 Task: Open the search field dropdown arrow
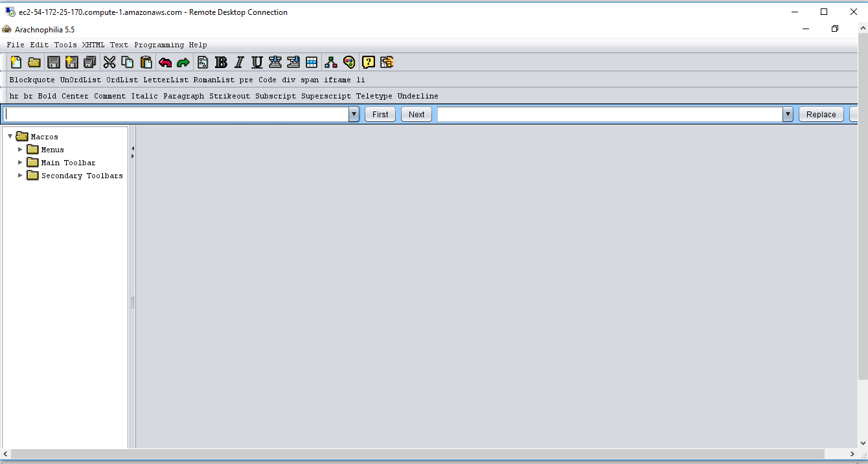pyautogui.click(x=354, y=115)
